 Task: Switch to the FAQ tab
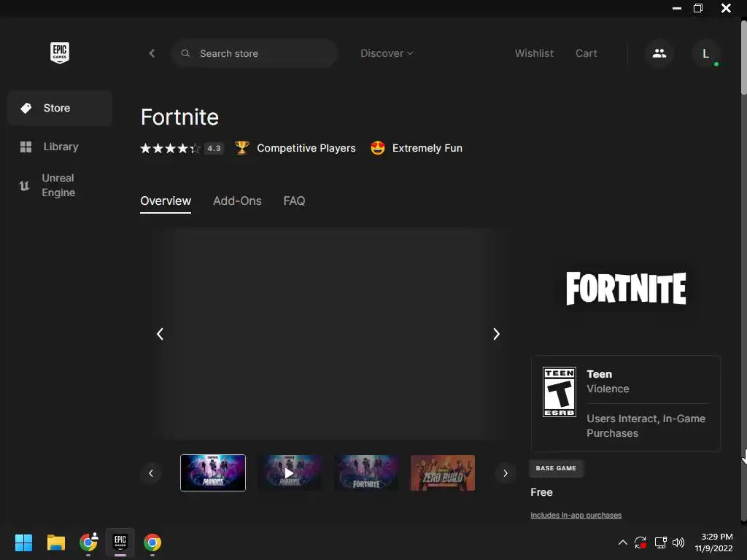pos(294,201)
